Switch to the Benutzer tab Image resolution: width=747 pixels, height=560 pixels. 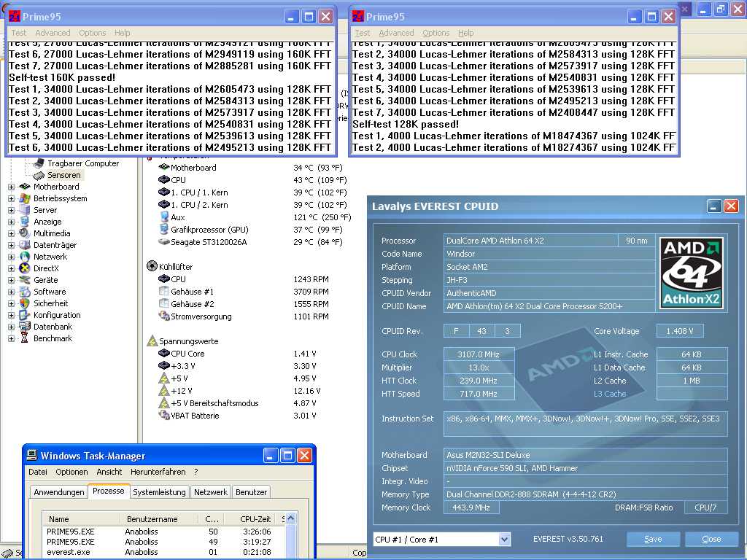251,492
